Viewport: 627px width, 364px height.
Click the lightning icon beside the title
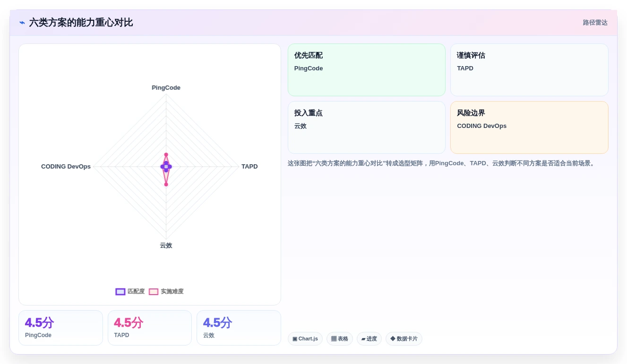(22, 23)
